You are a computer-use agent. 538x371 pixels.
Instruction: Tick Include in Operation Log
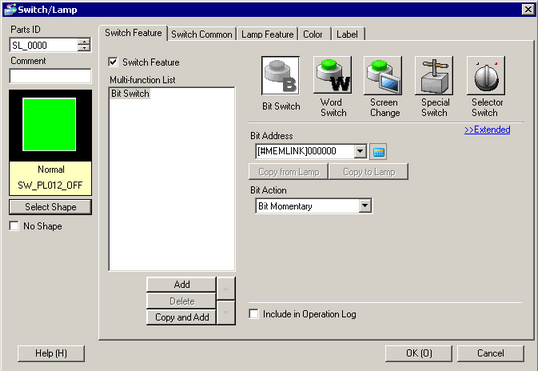coord(254,314)
